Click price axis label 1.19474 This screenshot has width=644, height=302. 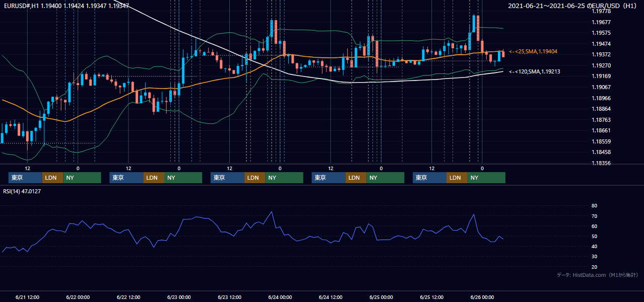601,44
